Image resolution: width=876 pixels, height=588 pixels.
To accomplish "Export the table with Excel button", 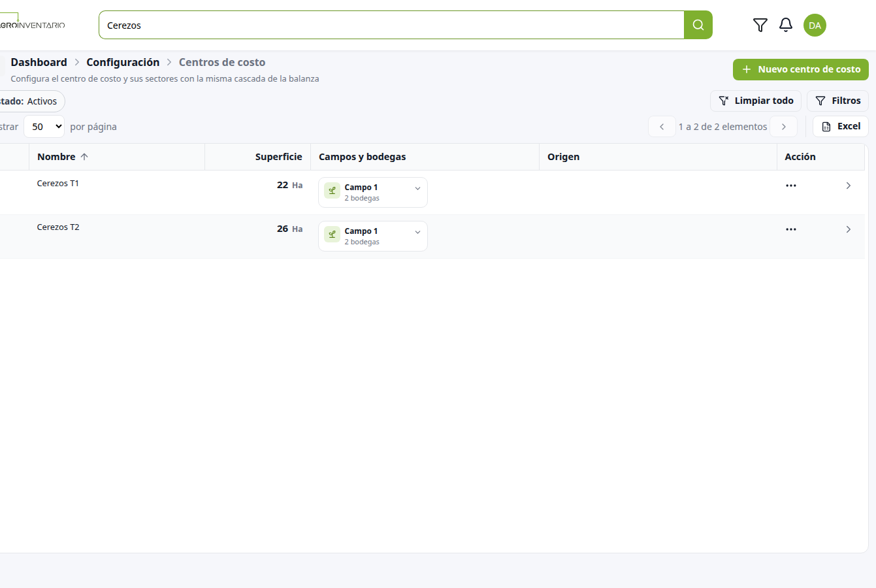I will click(x=841, y=126).
